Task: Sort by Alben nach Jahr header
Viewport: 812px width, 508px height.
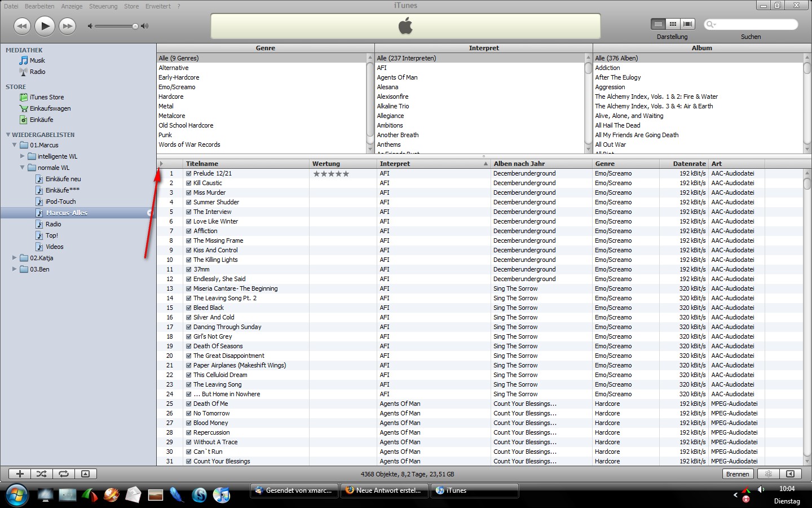Action: click(x=541, y=164)
